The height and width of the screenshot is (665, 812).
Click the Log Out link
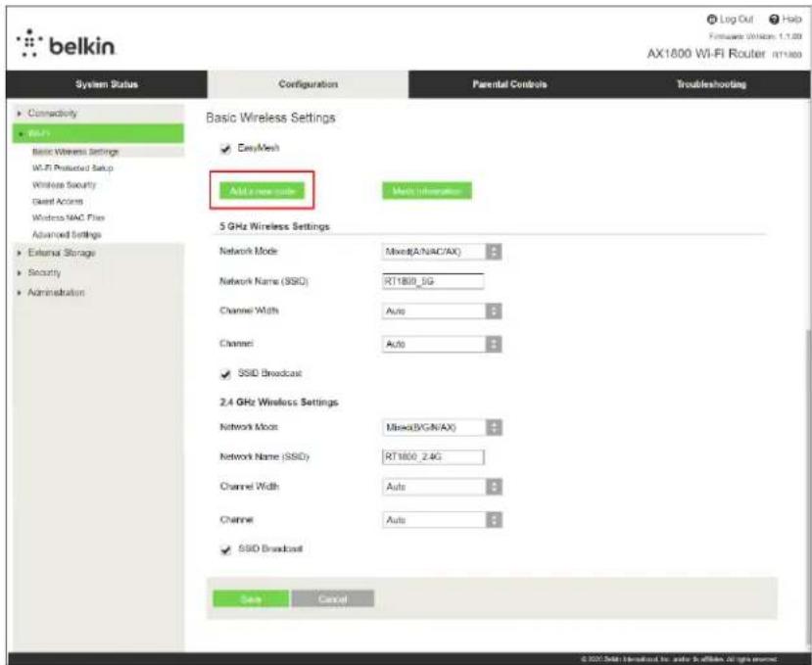[736, 20]
